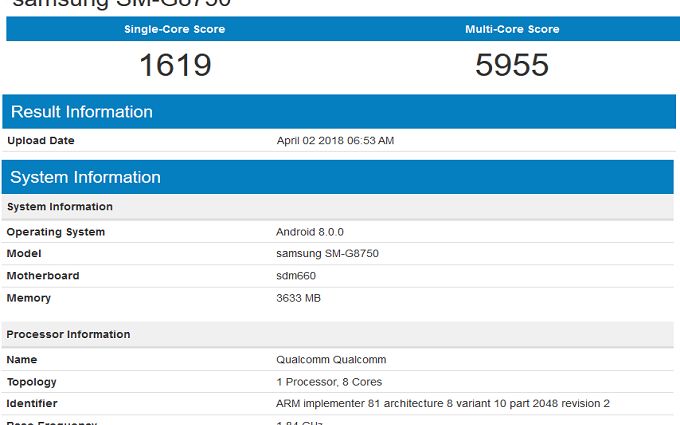Click the Processor Information subheading

coord(69,334)
